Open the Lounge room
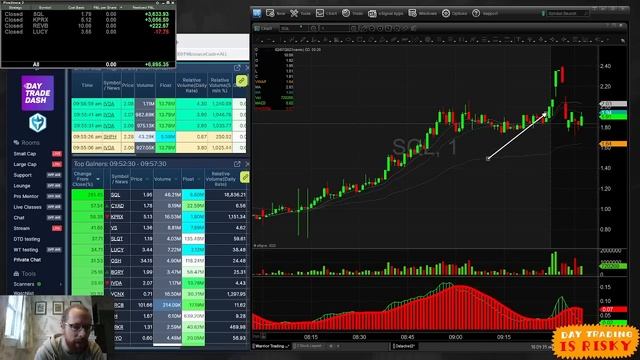Viewport: 640px width, 360px height. [22, 186]
